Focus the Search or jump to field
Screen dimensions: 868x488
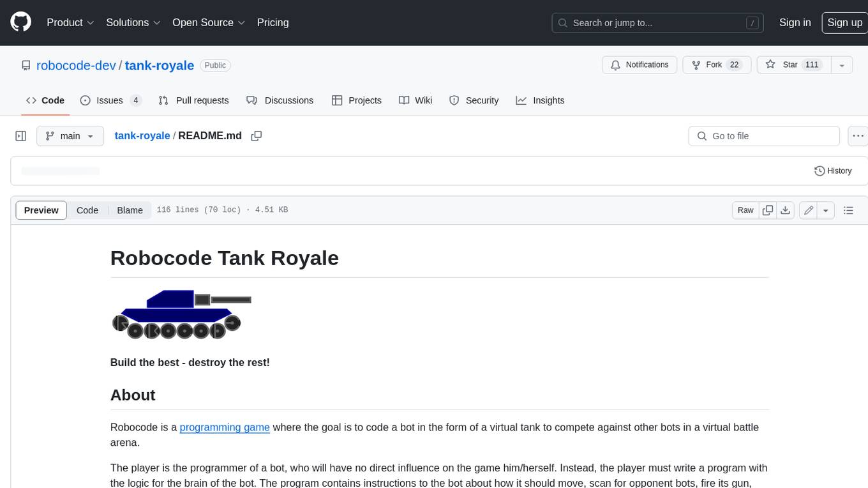pos(659,23)
